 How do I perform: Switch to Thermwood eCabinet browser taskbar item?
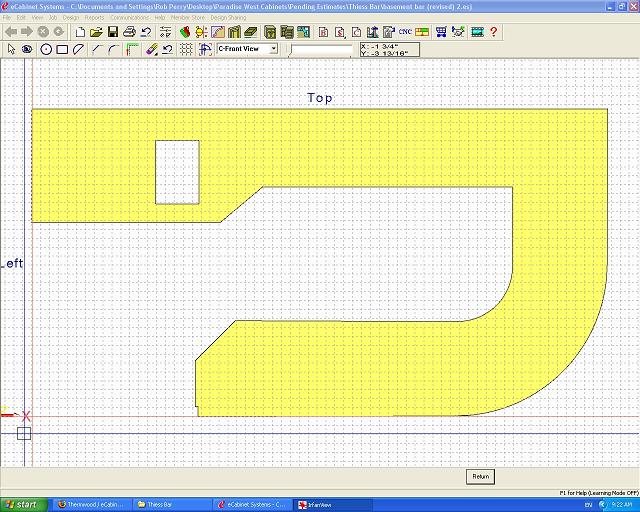94,505
